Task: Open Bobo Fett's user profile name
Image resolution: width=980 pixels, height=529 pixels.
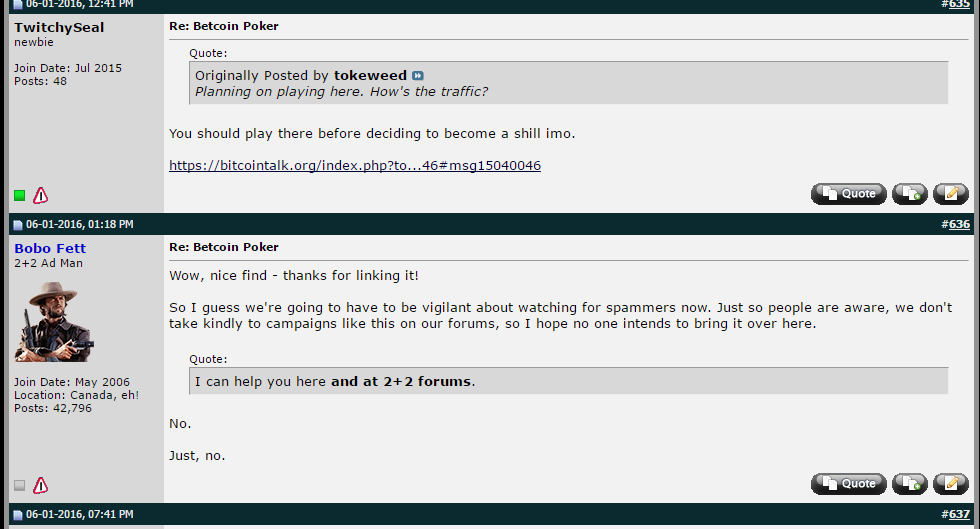Action: pos(50,249)
